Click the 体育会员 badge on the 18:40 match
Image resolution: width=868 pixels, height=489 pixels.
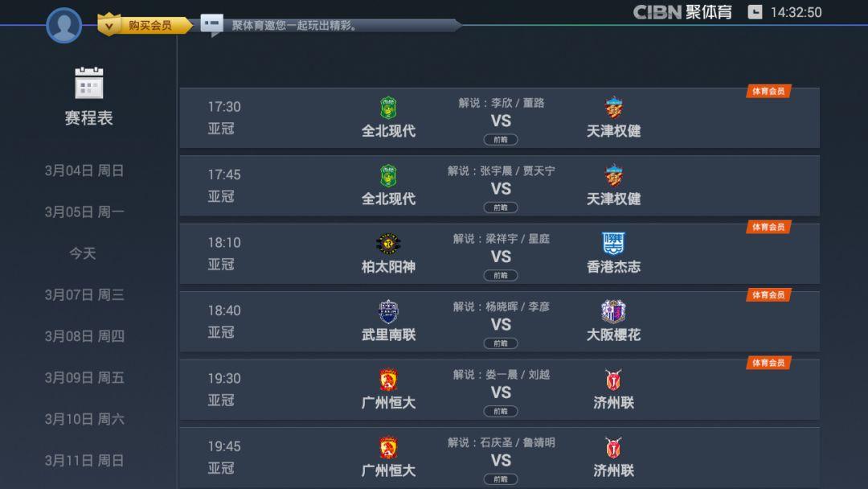(x=768, y=295)
